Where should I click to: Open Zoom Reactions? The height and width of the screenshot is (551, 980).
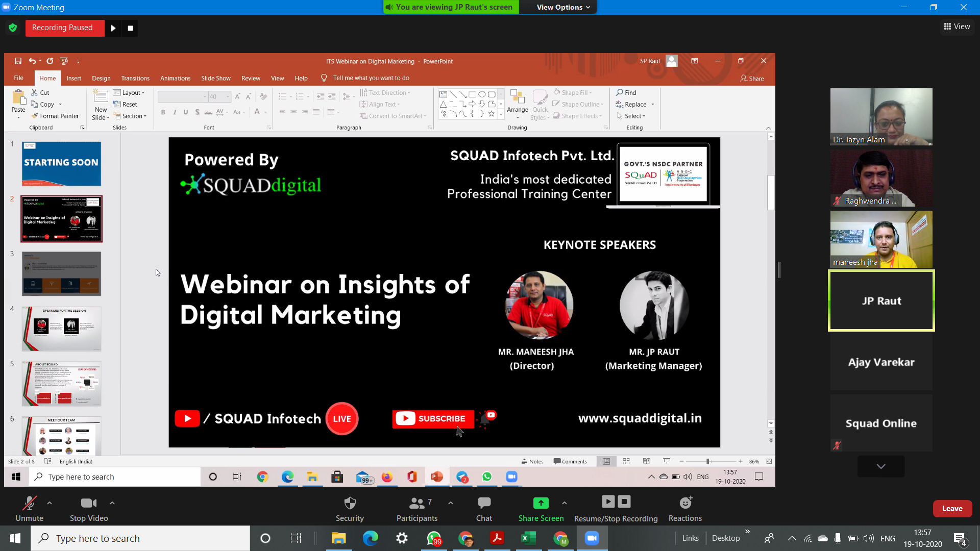[685, 509]
